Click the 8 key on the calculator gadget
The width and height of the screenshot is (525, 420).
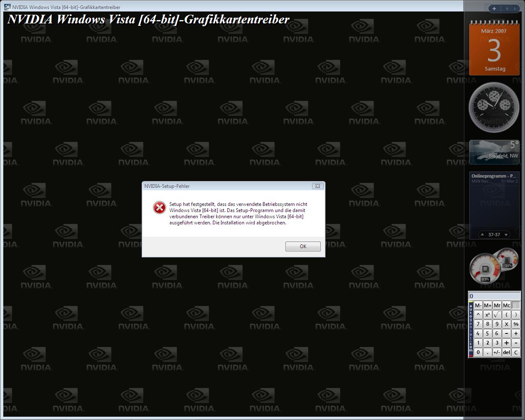pos(488,324)
